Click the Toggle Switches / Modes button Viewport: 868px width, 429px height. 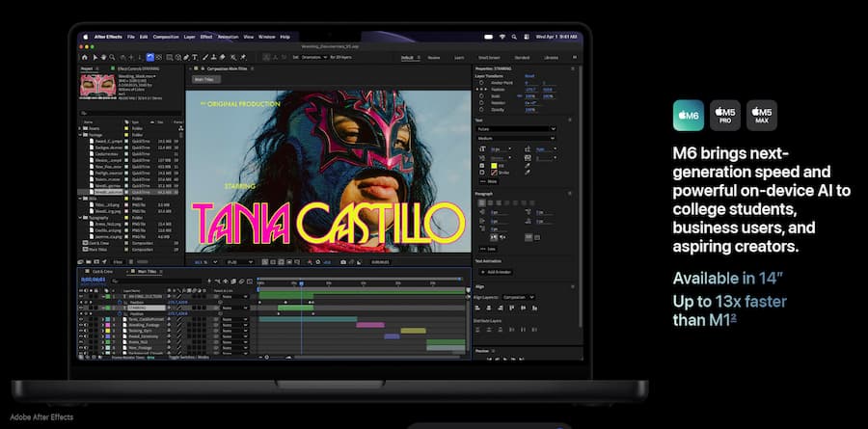(x=189, y=357)
